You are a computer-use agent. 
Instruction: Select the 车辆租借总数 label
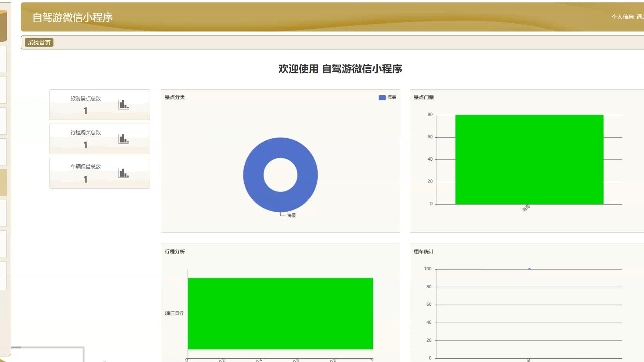pyautogui.click(x=86, y=167)
